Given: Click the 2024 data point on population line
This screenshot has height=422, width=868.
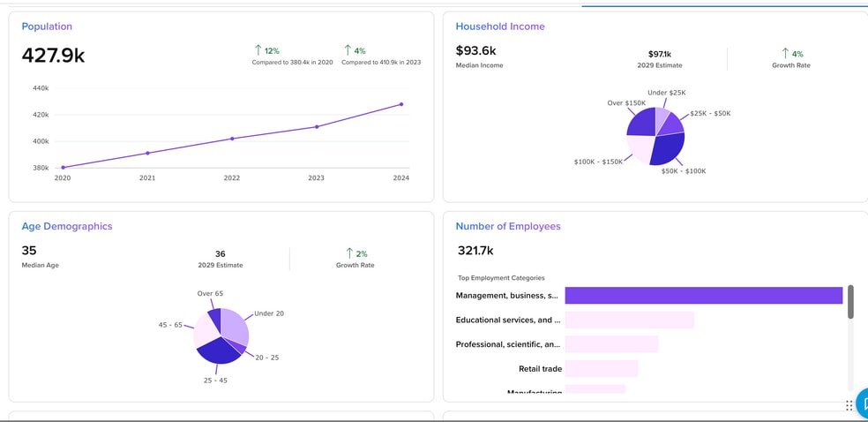Looking at the screenshot, I should coord(401,104).
